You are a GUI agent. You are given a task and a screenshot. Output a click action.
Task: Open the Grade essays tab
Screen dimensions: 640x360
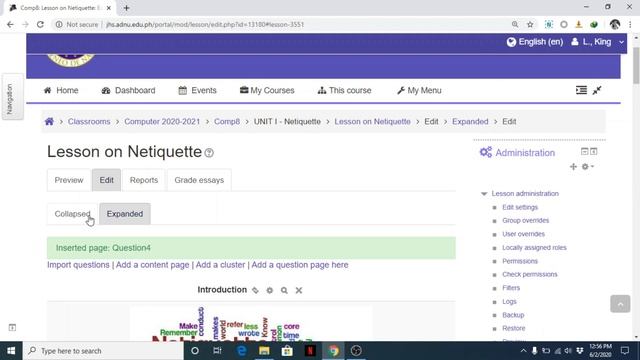click(199, 180)
